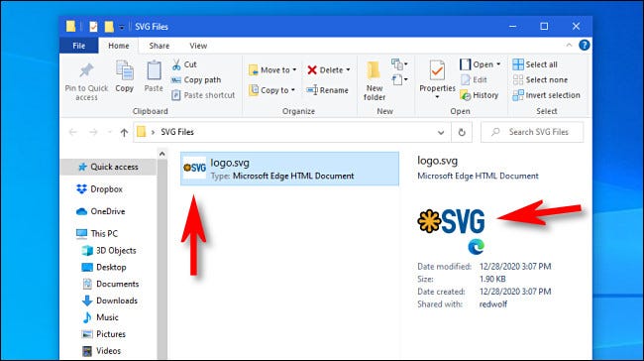Click the SVG Files breadcrumb in address bar
This screenshot has width=644, height=361.
click(x=177, y=132)
